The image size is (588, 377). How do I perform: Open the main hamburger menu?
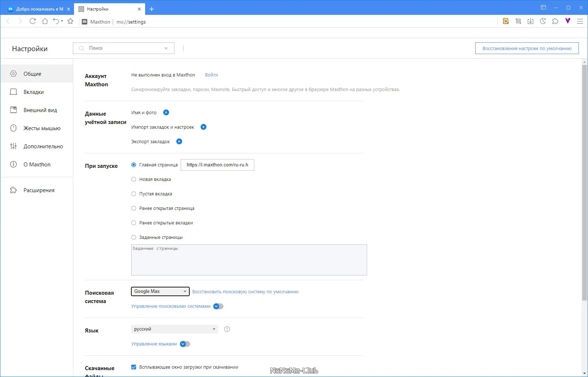[x=580, y=21]
